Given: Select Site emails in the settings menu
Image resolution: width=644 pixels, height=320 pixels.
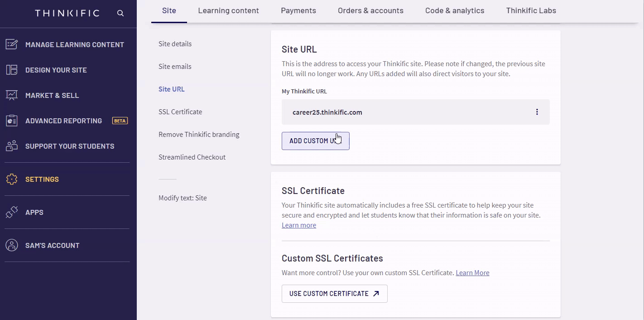Looking at the screenshot, I should coord(175,66).
